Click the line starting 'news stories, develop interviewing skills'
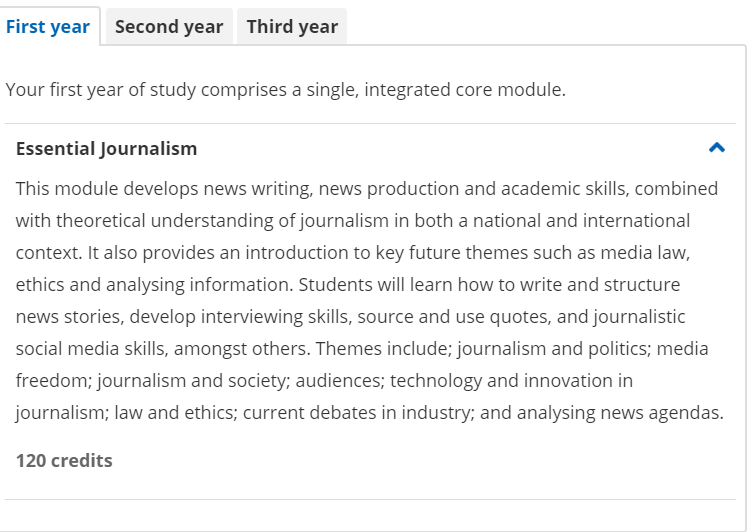The image size is (748, 532). 351,316
